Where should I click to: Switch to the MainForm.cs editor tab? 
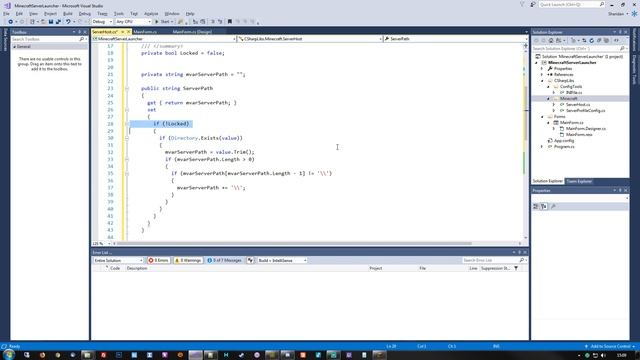pos(145,32)
